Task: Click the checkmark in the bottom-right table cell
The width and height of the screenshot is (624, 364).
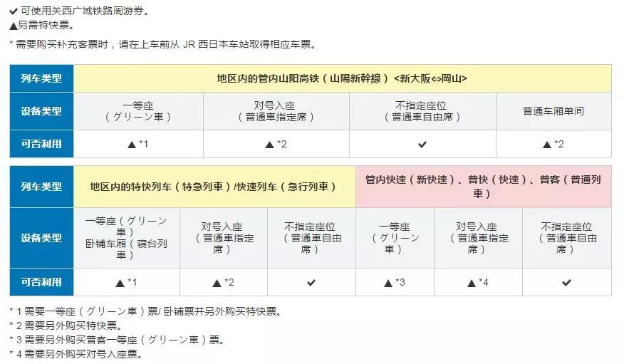Action: click(x=567, y=283)
